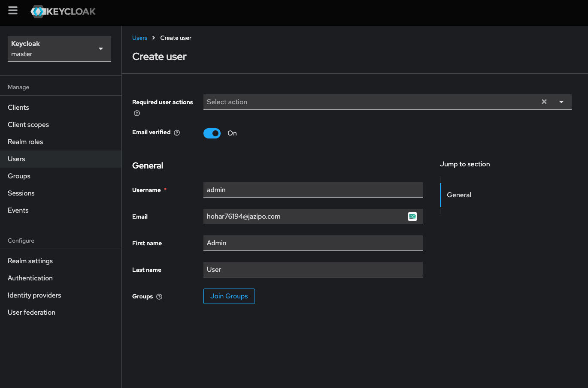
Task: Click the Keycloak logo
Action: [64, 12]
